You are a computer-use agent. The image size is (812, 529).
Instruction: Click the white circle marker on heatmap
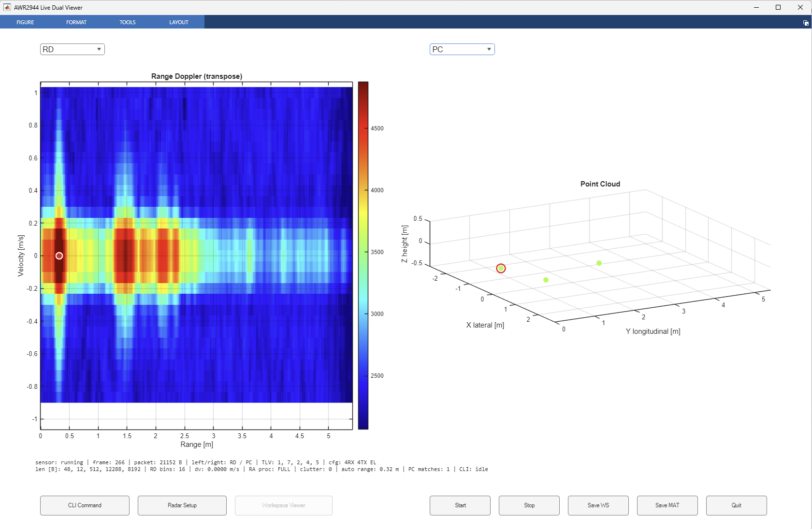click(59, 256)
